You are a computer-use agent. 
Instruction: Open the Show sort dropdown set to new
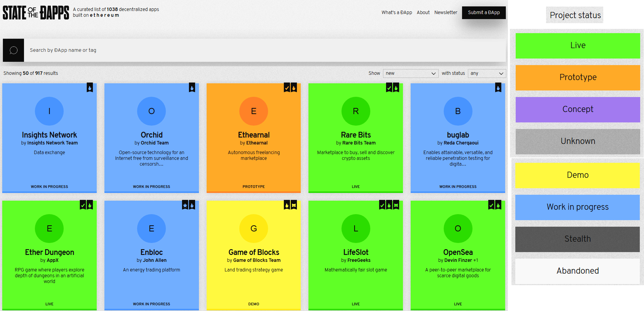pos(411,73)
